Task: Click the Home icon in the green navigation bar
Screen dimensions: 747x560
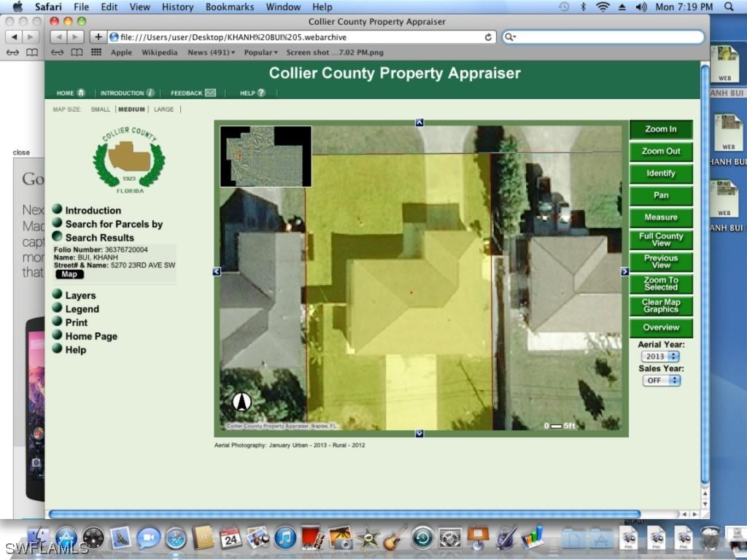Action: [x=80, y=93]
